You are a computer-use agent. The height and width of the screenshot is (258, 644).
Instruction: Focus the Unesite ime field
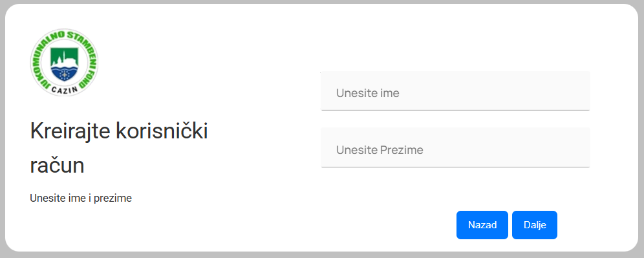[x=455, y=91]
